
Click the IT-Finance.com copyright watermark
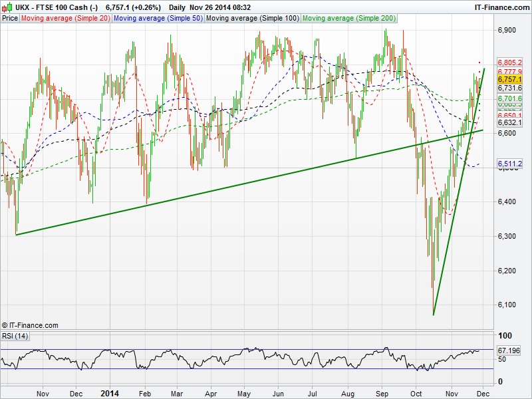pyautogui.click(x=30, y=325)
